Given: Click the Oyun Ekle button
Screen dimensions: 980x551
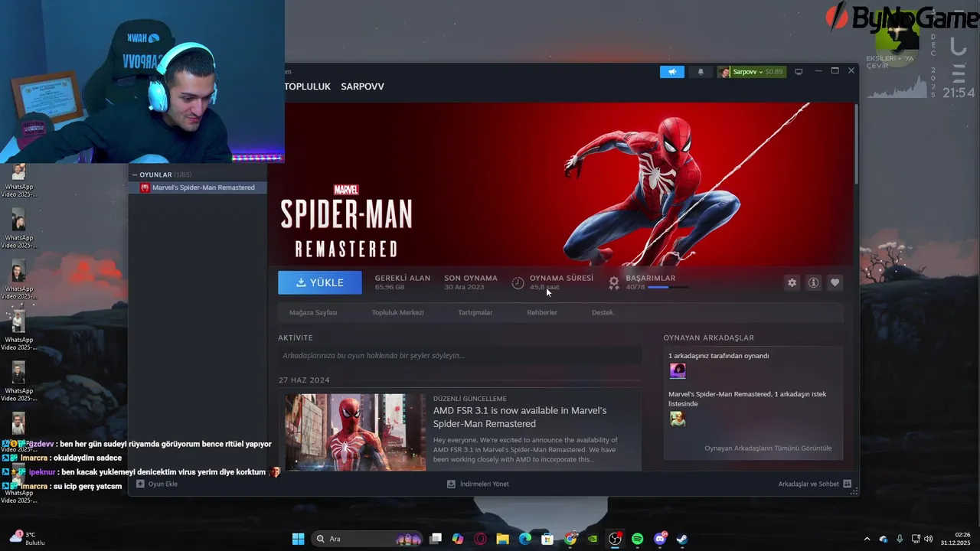Looking at the screenshot, I should (x=157, y=484).
